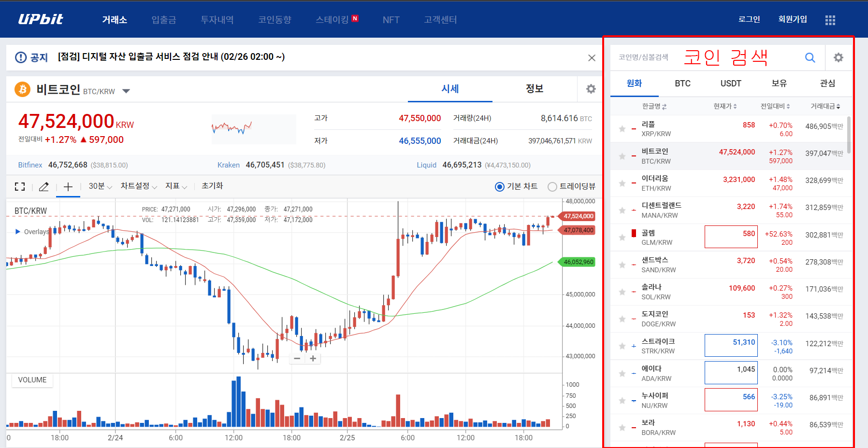
Task: Sort coin list by 현재가
Action: [725, 106]
